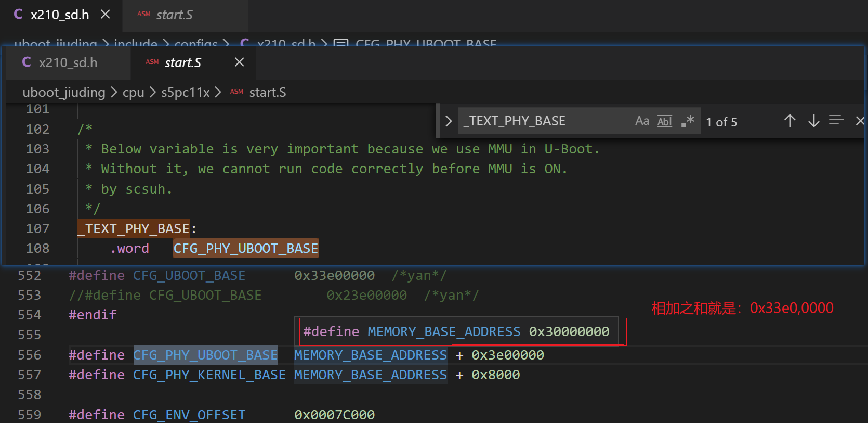Click the 'by scsuh.' comment on line 105
The image size is (868, 423).
(x=137, y=189)
